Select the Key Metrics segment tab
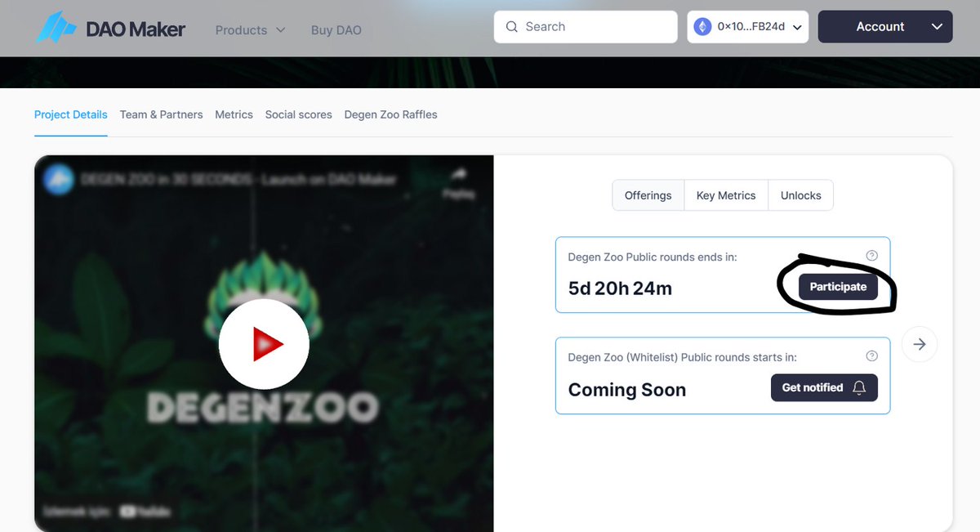The image size is (980, 532). click(x=726, y=195)
